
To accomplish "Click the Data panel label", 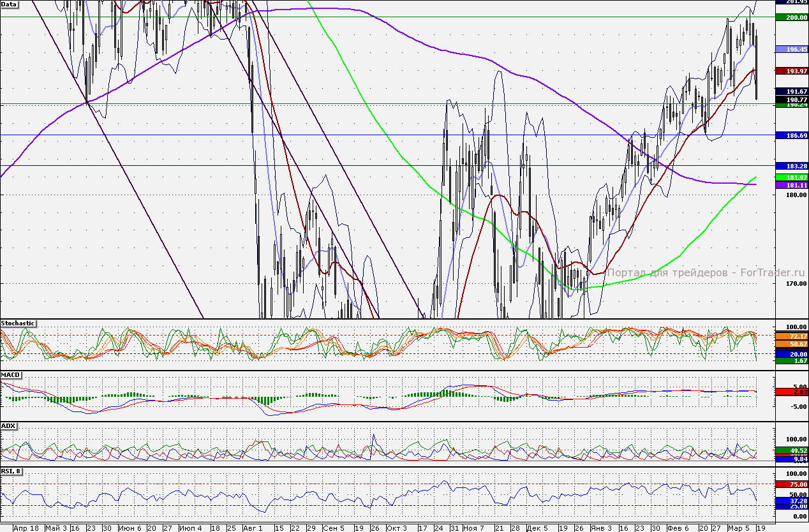I will point(10,4).
